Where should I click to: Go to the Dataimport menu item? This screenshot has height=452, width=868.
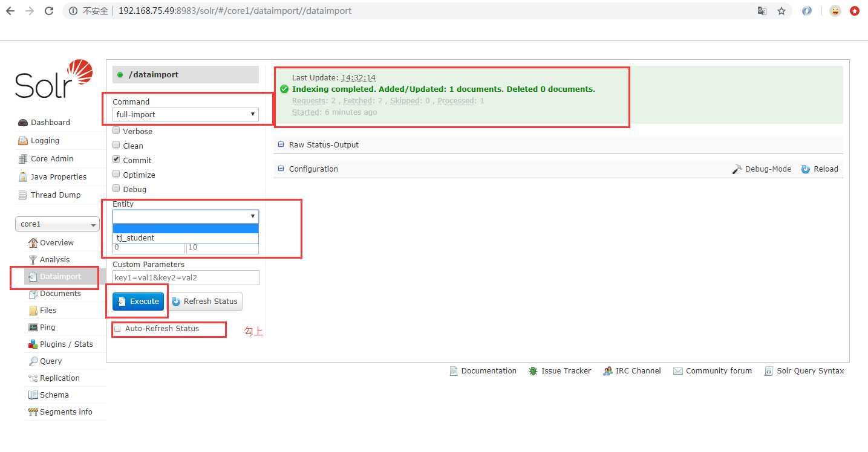[x=60, y=277]
